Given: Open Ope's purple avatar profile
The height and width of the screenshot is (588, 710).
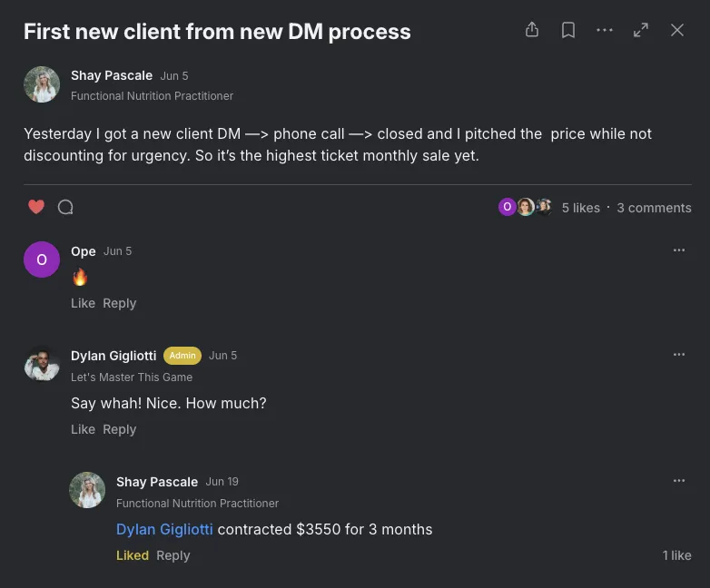Looking at the screenshot, I should (x=42, y=260).
